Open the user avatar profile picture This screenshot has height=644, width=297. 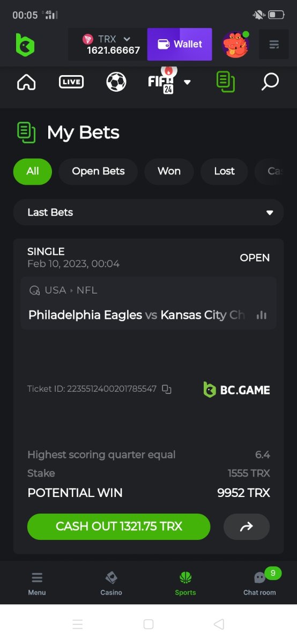click(235, 45)
